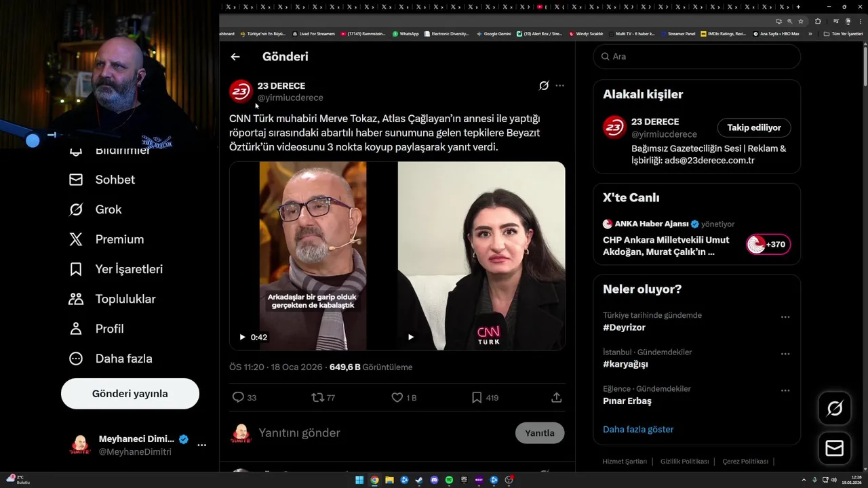Open Epic Games from the taskbar

[x=464, y=480]
